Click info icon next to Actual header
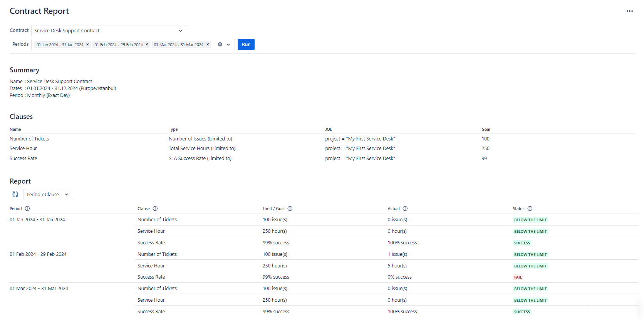This screenshot has width=644, height=324. (405, 209)
